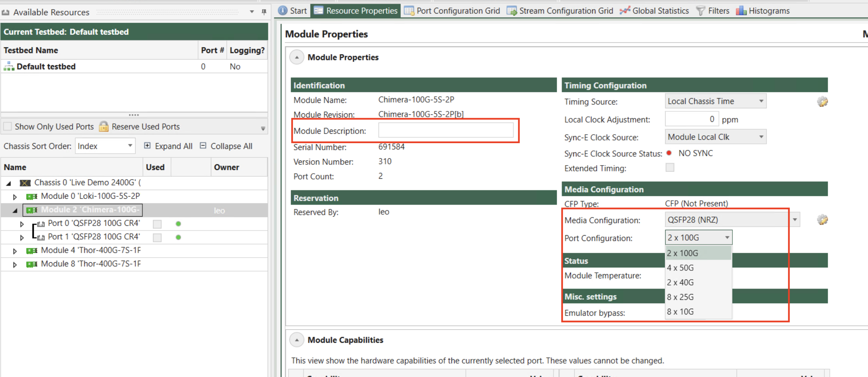
Task: Click the Module Description input field
Action: click(x=446, y=130)
